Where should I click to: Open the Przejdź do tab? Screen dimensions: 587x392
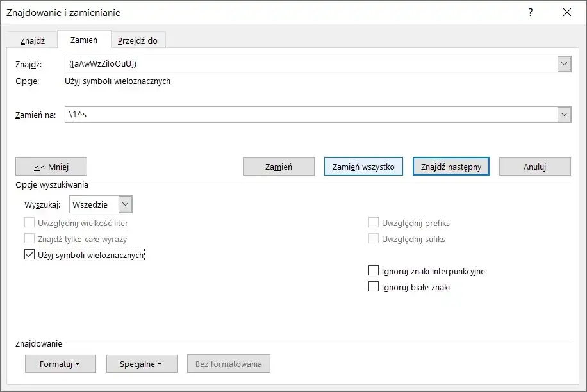pos(137,40)
